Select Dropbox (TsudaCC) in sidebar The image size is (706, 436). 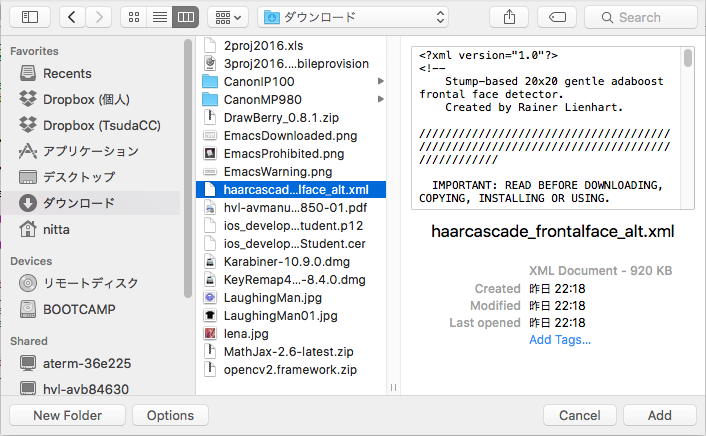click(x=91, y=125)
